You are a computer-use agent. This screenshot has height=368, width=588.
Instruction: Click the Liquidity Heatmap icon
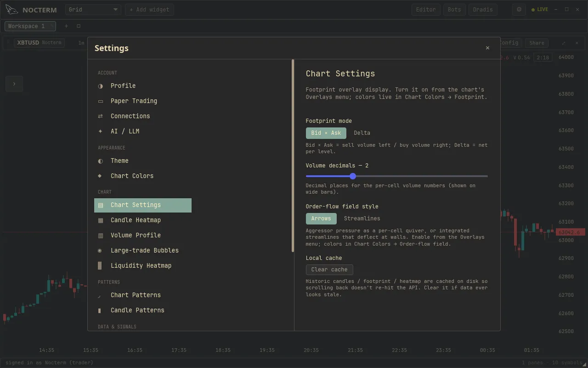tap(101, 266)
